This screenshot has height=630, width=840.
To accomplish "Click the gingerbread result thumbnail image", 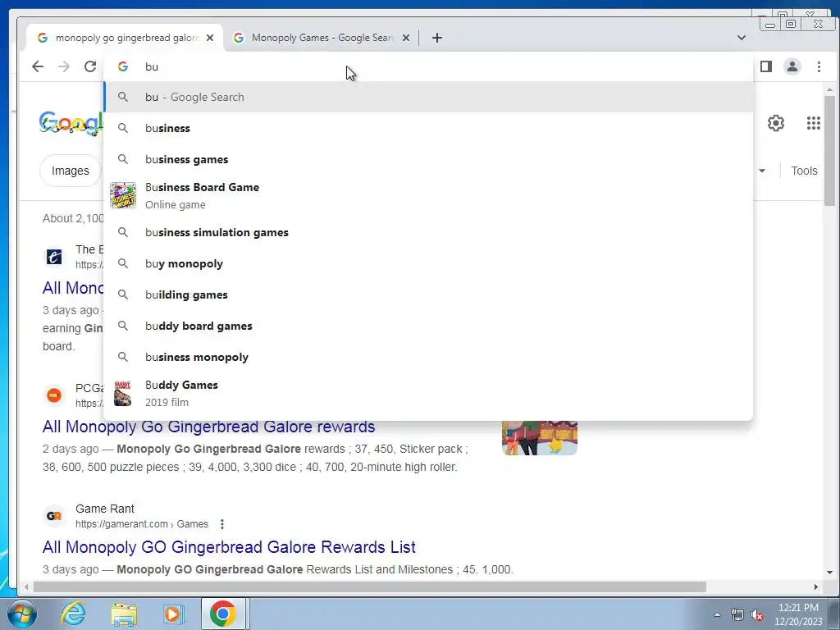I will click(540, 438).
